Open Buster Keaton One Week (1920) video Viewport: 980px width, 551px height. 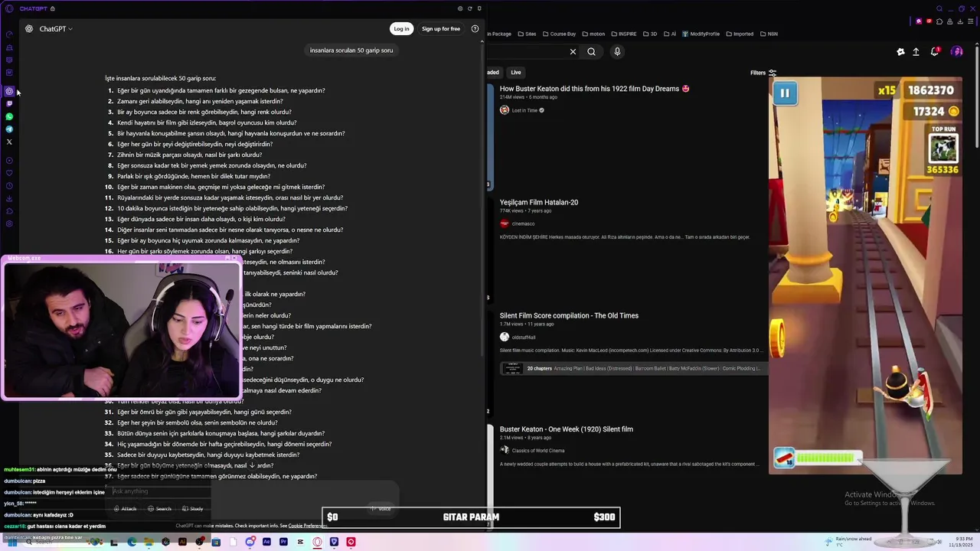coord(567,429)
